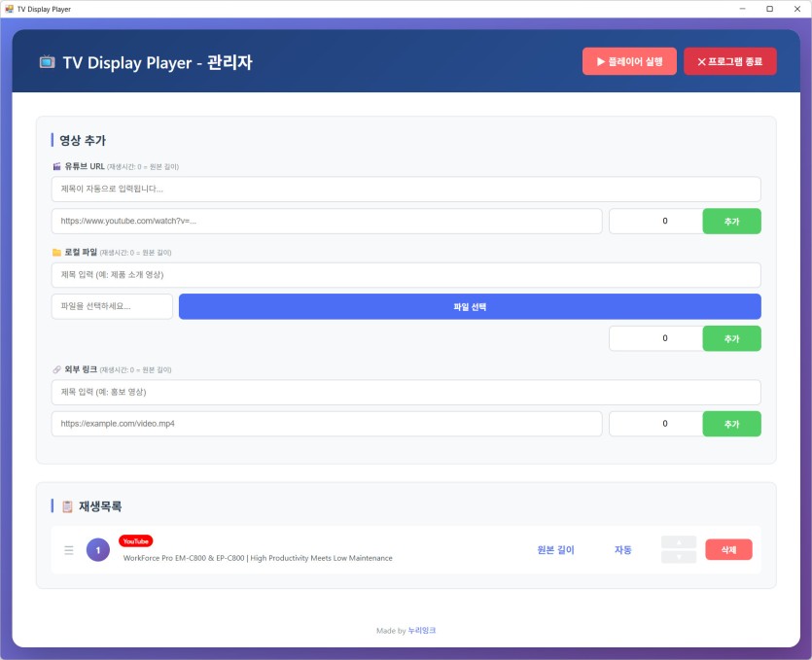Screen dimensions: 812x660
Task: Click the 원본 길이 label on playlist item
Action: click(555, 550)
